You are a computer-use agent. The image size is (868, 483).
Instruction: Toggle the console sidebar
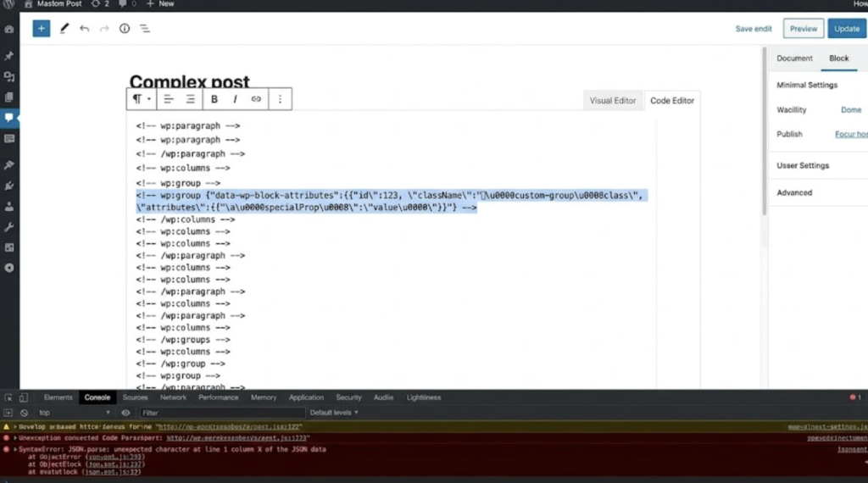(8, 413)
